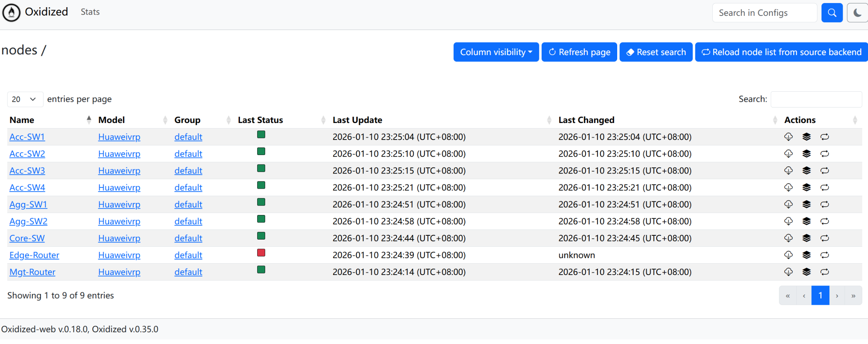
Task: Click the Refresh page button
Action: (579, 52)
